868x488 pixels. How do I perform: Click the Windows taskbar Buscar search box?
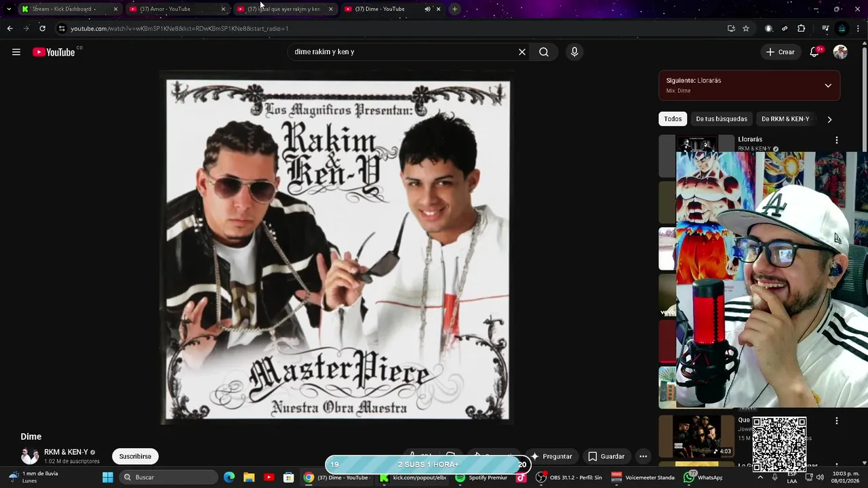168,477
